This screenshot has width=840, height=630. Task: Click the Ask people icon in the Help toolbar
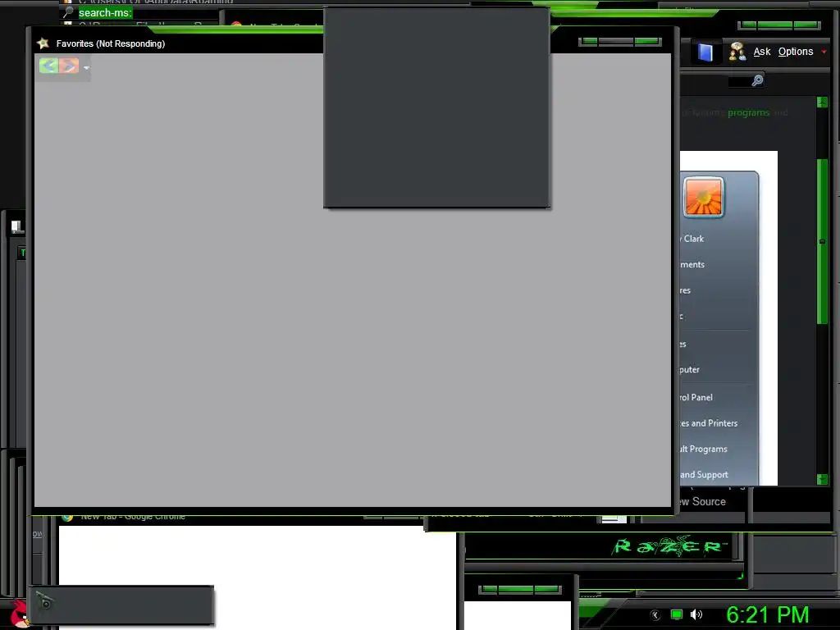click(x=737, y=52)
